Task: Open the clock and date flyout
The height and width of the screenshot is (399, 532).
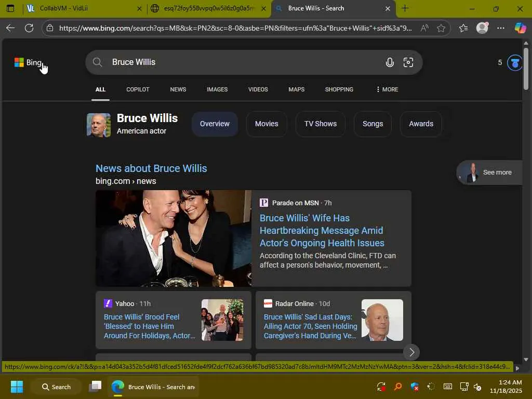Action: tap(506, 387)
